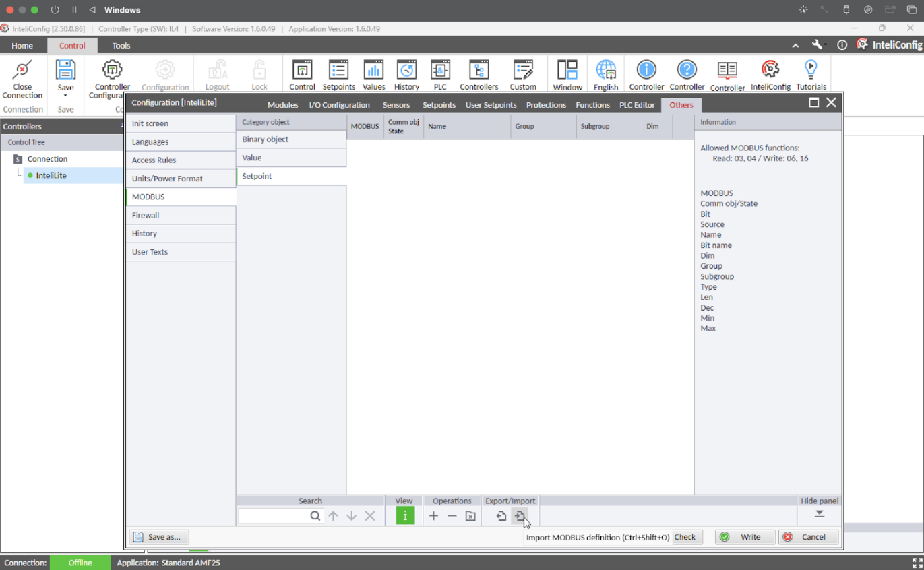Toggle the green View info button
The height and width of the screenshot is (570, 924).
pyautogui.click(x=405, y=516)
